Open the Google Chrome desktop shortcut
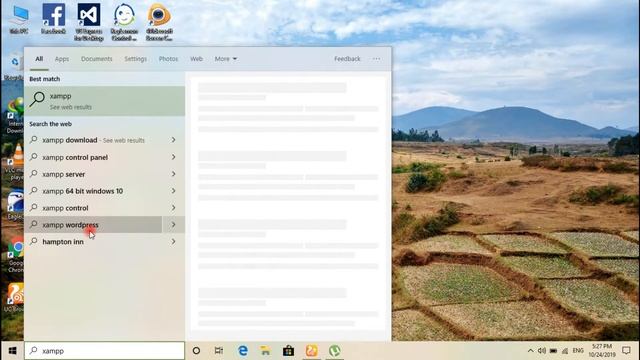The image size is (640, 360). pos(16,255)
